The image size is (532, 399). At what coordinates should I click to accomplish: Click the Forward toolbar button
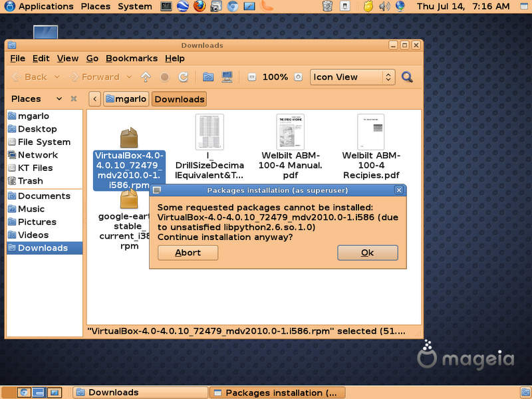click(x=94, y=77)
